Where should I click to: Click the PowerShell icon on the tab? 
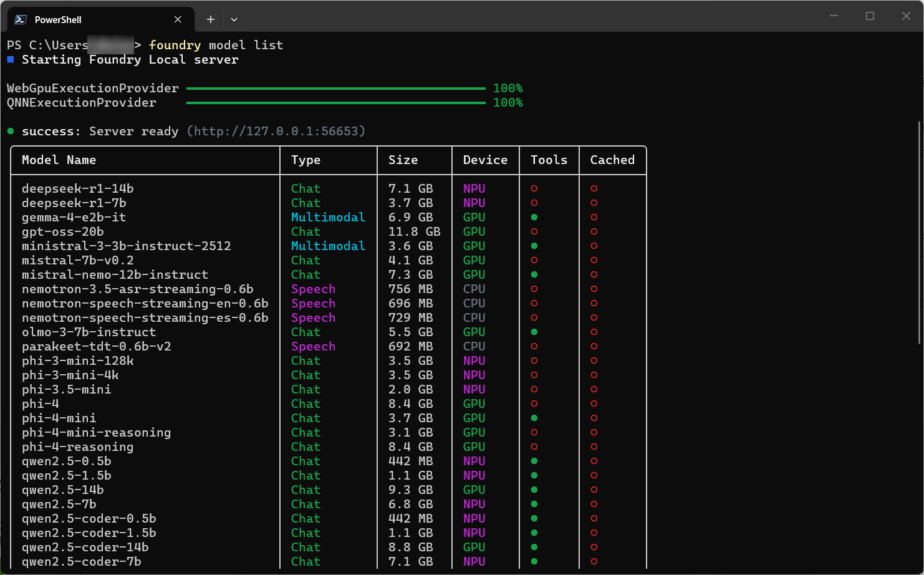click(21, 19)
